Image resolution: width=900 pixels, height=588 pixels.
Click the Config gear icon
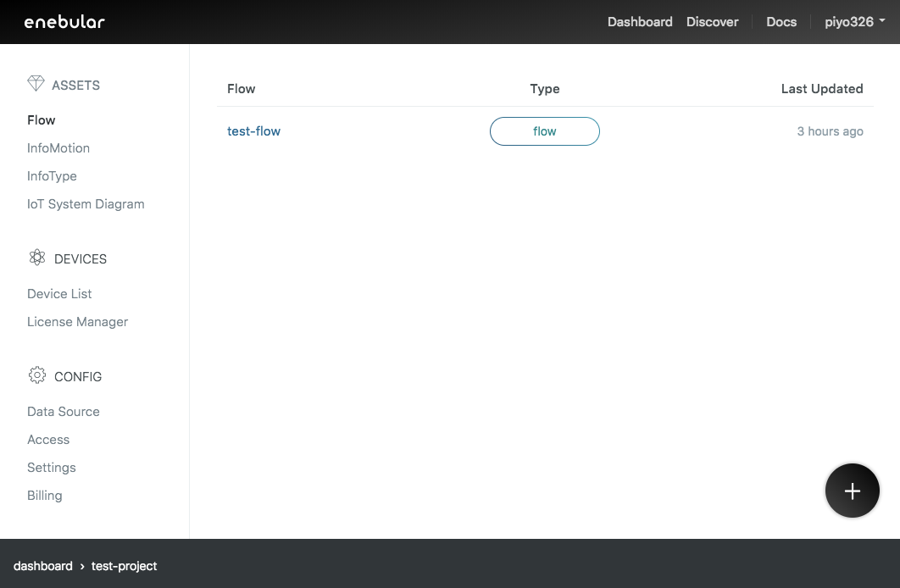(36, 375)
